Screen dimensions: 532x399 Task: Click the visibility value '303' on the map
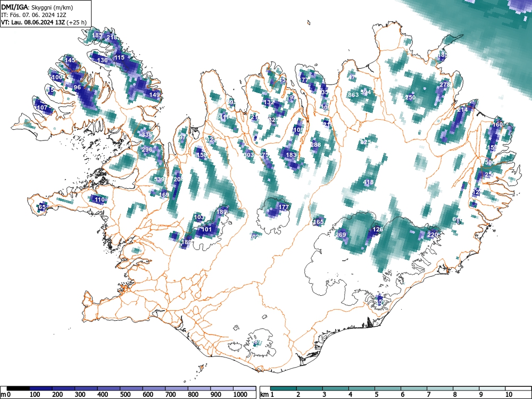[248, 155]
